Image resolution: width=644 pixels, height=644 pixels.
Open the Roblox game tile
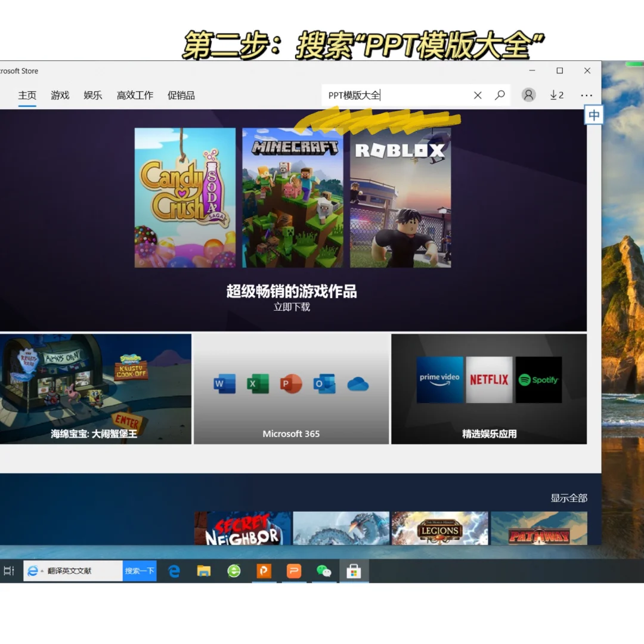(401, 197)
